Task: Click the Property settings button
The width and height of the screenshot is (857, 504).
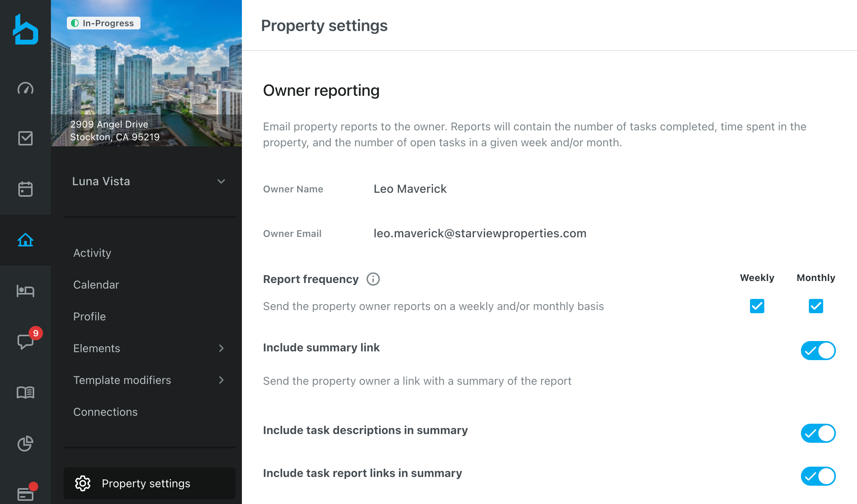Action: [149, 483]
